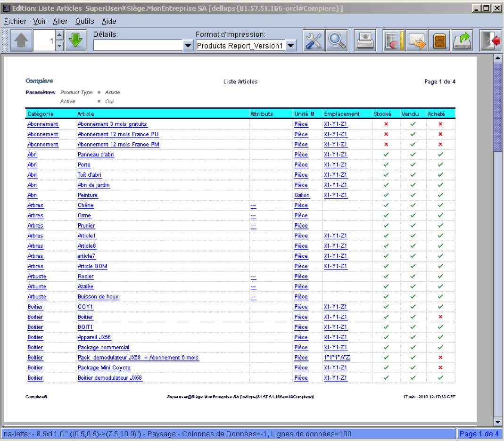The width and height of the screenshot is (504, 441).
Task: Select the Toit d'abri article link
Action: click(x=90, y=175)
